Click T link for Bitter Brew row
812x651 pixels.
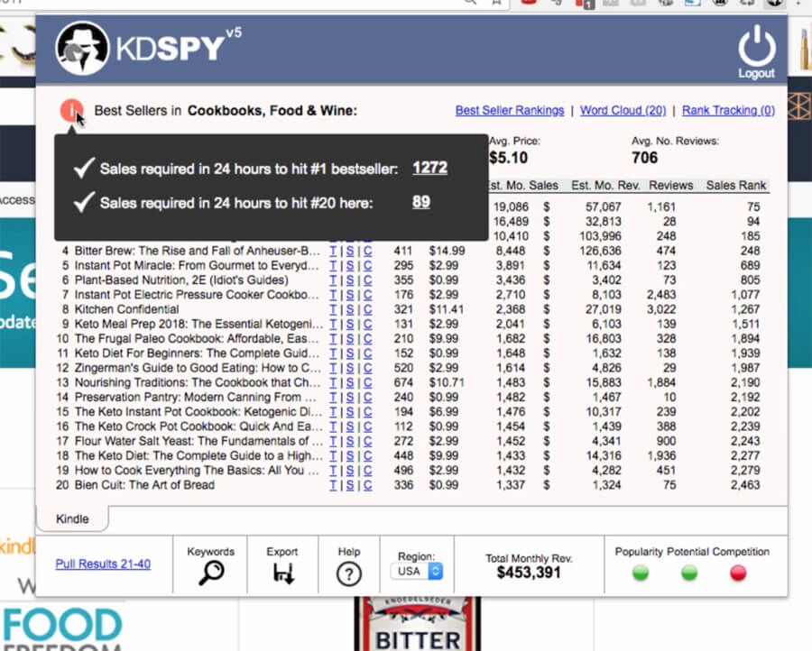(x=333, y=251)
